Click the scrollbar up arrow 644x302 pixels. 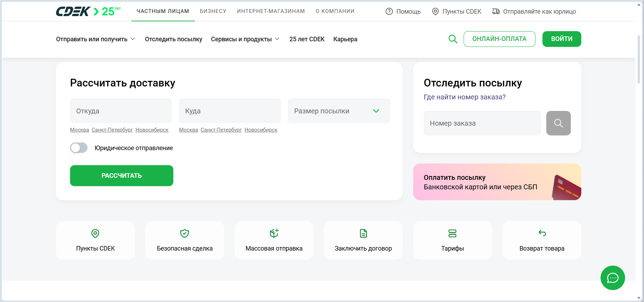pyautogui.click(x=639, y=5)
